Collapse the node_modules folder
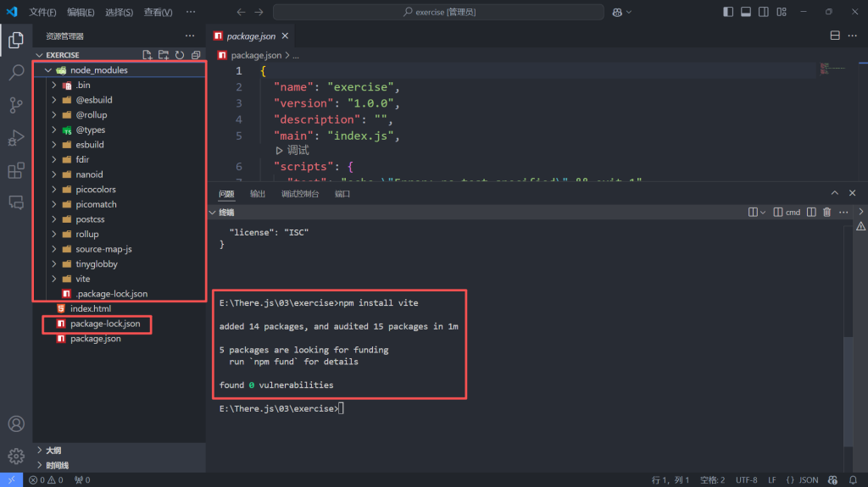 48,70
